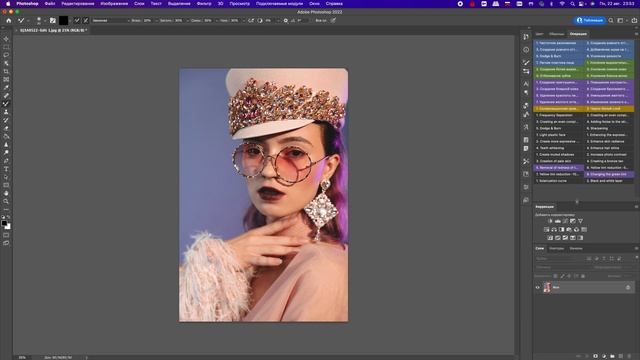
Task: Add a Curves adjustment
Action: [565, 221]
